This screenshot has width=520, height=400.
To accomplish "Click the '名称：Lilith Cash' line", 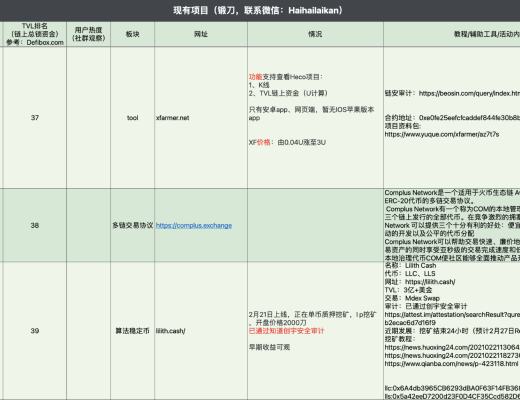I will (410, 266).
